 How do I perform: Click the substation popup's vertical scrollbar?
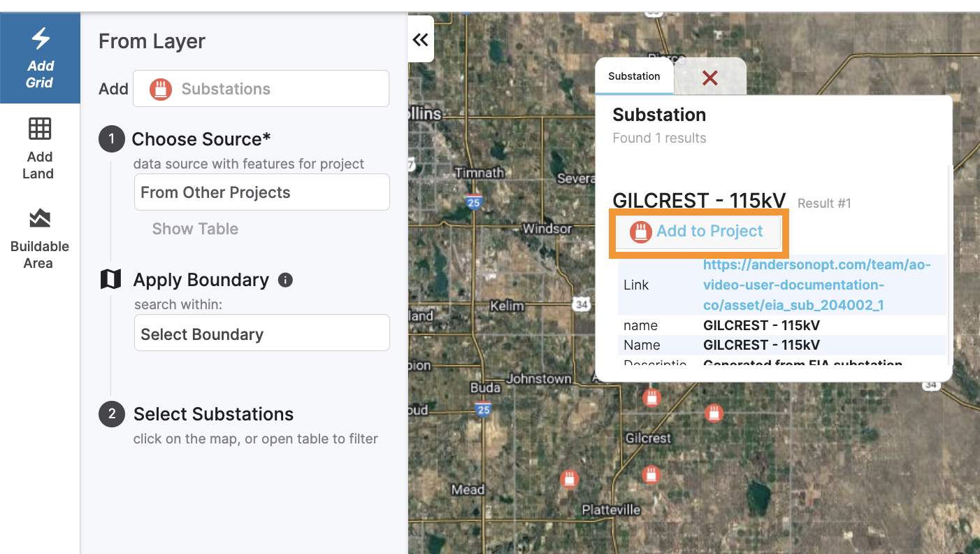pos(949,266)
